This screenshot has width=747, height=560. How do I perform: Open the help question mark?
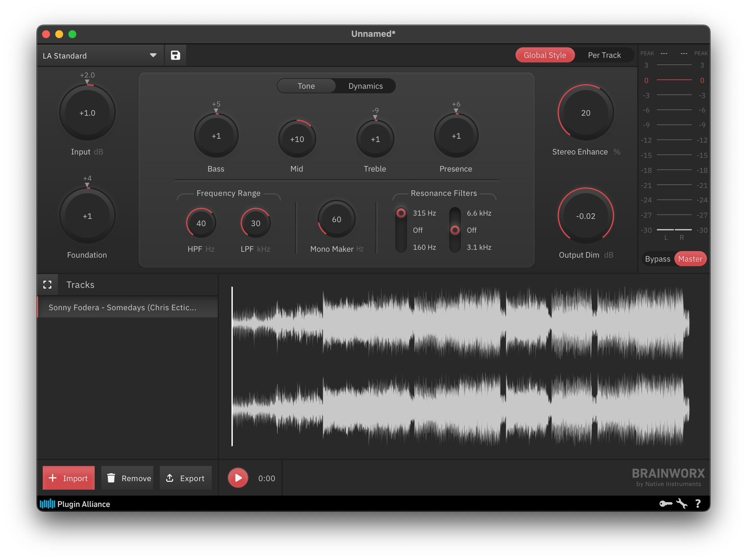coord(698,503)
